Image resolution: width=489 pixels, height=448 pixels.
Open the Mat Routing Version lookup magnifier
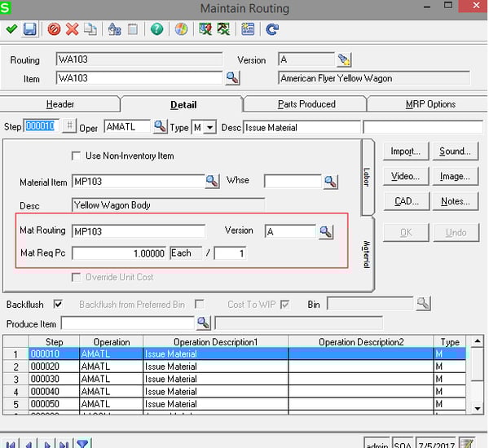tap(325, 232)
